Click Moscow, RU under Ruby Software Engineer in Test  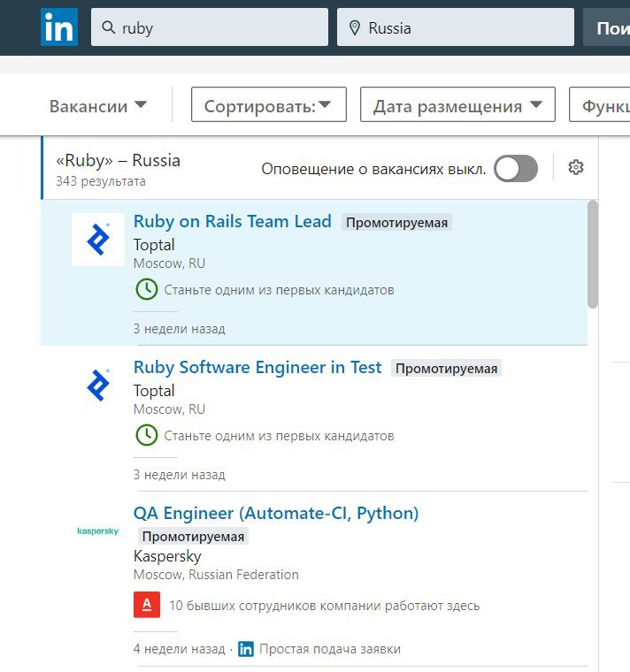169,409
